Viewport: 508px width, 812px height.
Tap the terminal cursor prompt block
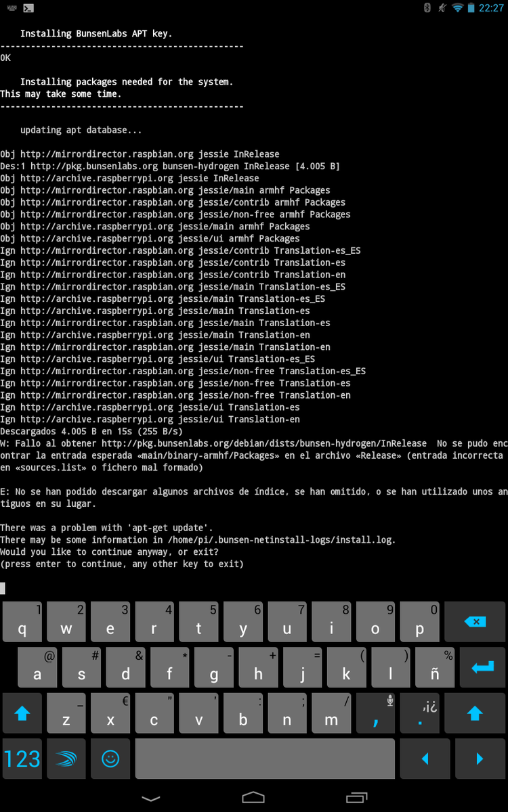(3, 588)
